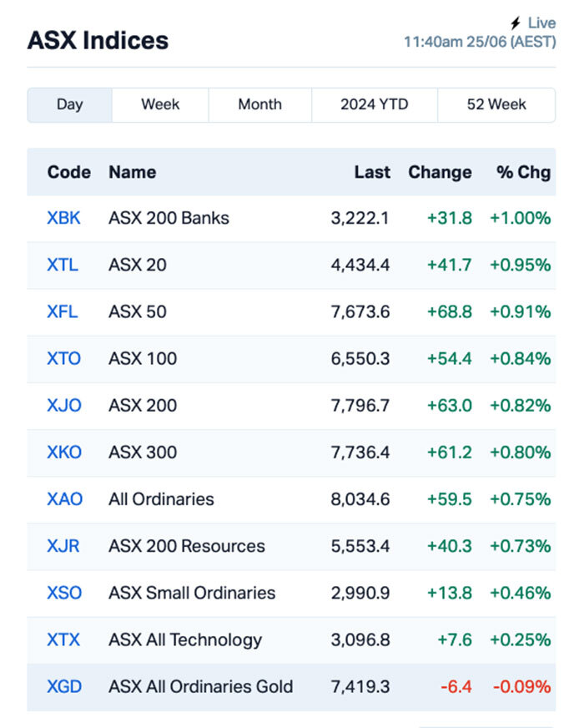Click the ASX 200 Resources name
The width and height of the screenshot is (584, 728).
tap(187, 547)
